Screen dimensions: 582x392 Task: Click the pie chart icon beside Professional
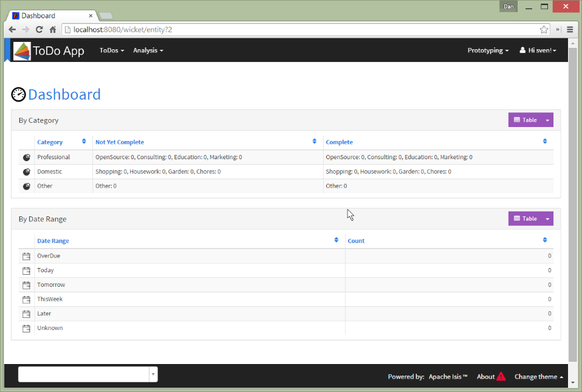(x=26, y=157)
